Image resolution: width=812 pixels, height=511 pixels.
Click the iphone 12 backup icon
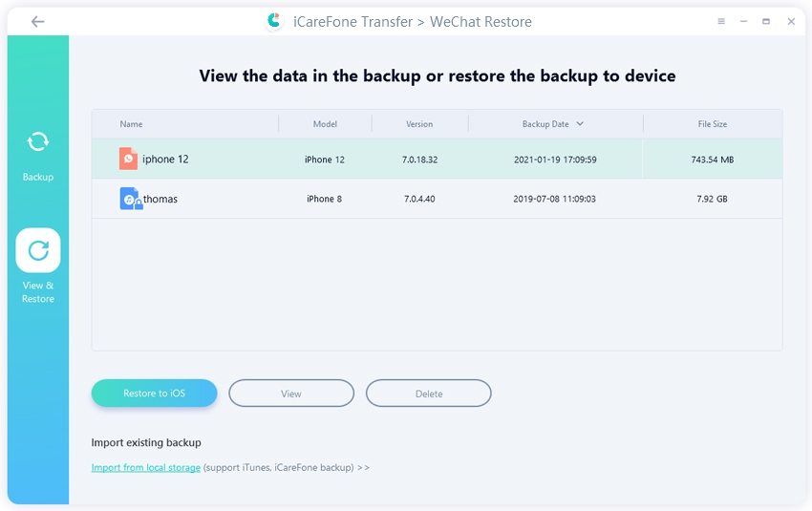click(x=128, y=159)
